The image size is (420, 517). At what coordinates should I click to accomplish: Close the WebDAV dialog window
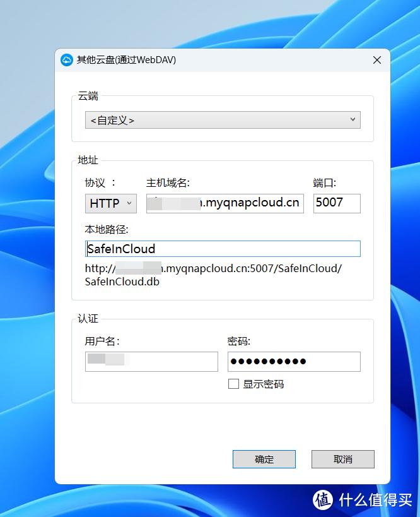[x=377, y=60]
